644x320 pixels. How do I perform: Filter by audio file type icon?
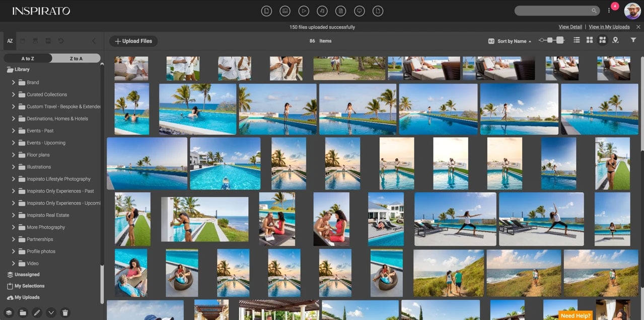click(322, 11)
